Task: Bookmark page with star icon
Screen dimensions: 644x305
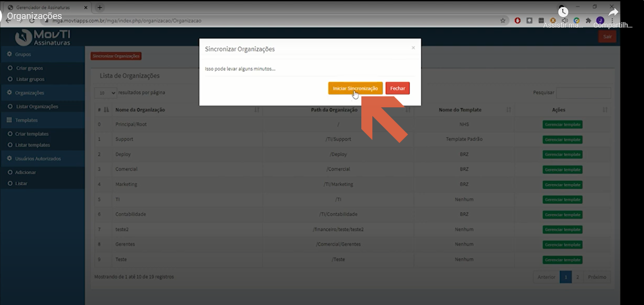Action: pyautogui.click(x=503, y=21)
